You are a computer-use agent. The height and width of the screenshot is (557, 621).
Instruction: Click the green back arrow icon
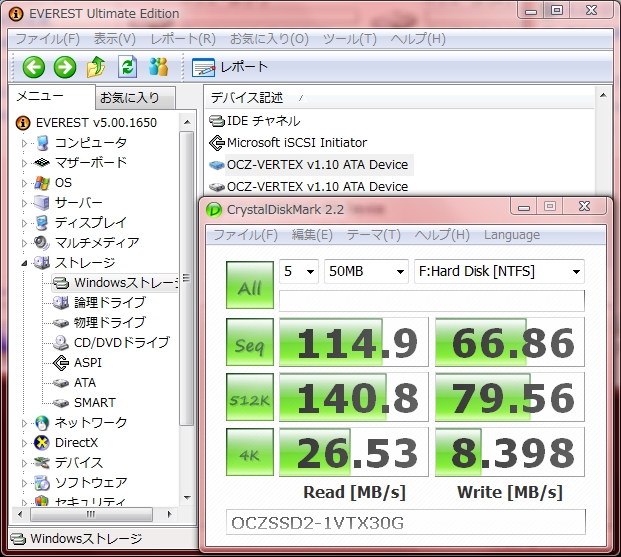tap(34, 67)
